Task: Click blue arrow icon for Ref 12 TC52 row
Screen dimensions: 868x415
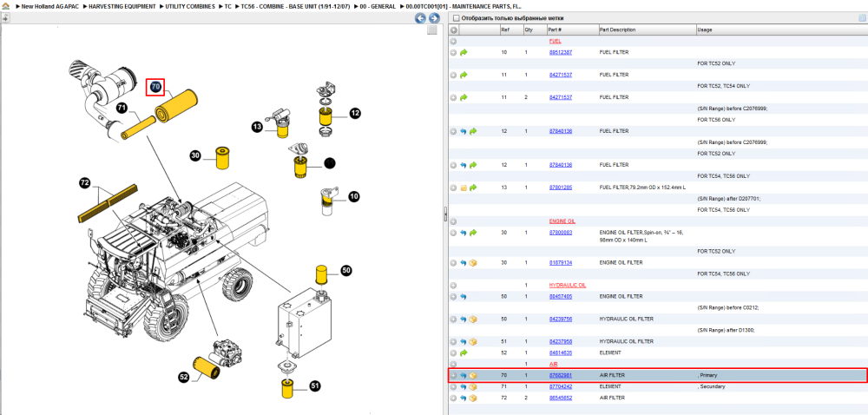Action: pyautogui.click(x=464, y=131)
